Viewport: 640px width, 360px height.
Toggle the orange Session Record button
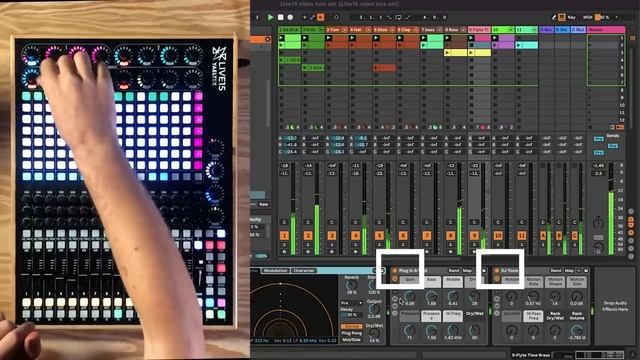321,17
